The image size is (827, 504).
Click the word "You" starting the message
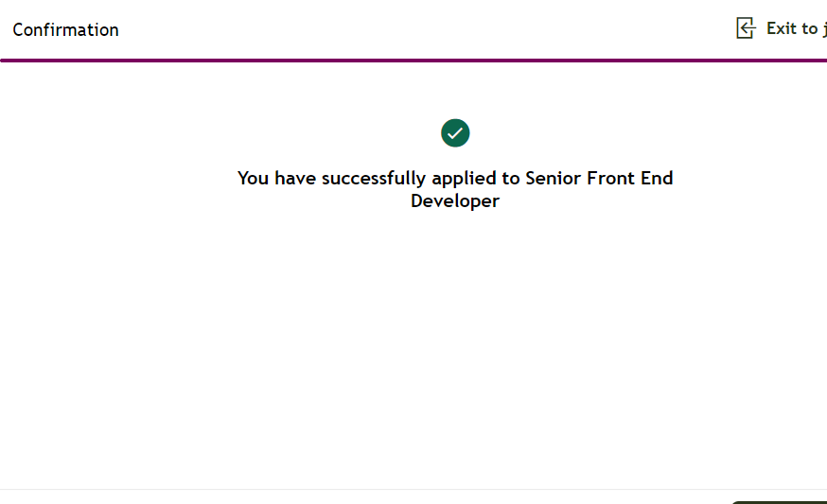click(254, 178)
